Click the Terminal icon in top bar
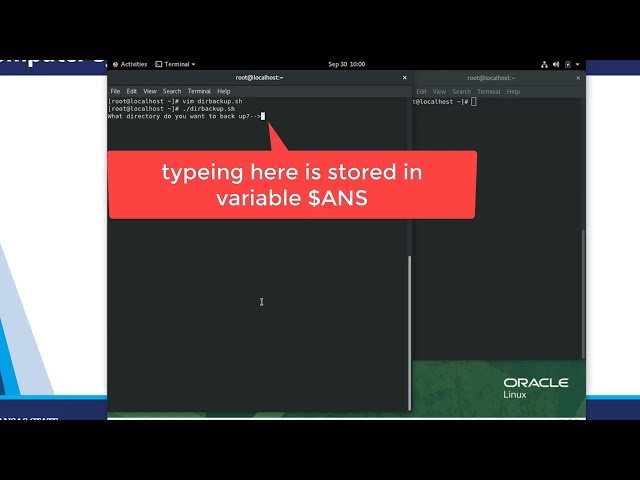The width and height of the screenshot is (640, 480). pos(159,64)
